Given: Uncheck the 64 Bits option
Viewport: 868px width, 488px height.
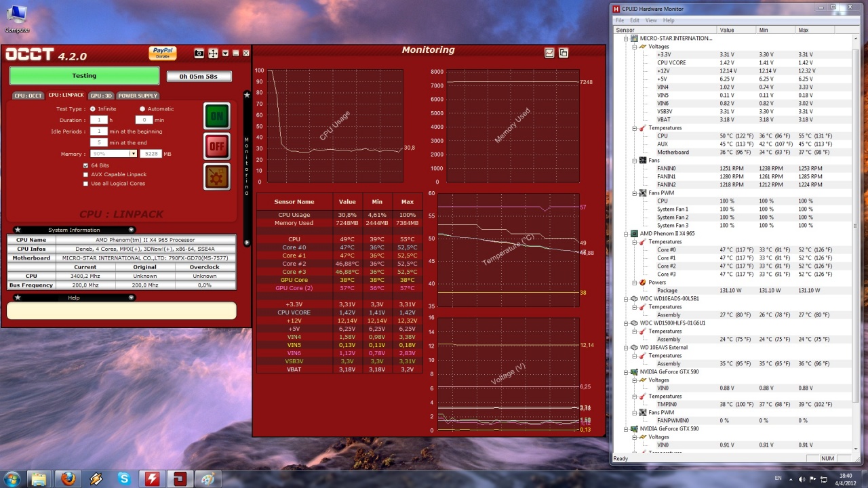Looking at the screenshot, I should click(85, 165).
